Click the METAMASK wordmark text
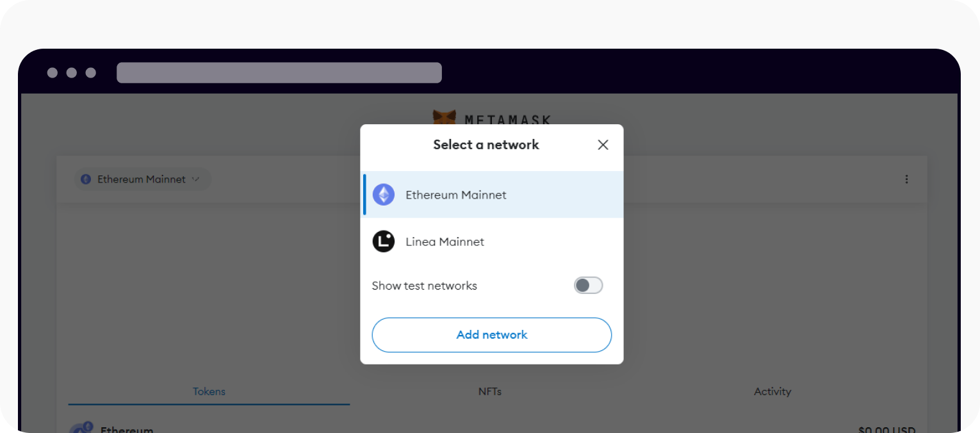The image size is (980, 433). [506, 120]
